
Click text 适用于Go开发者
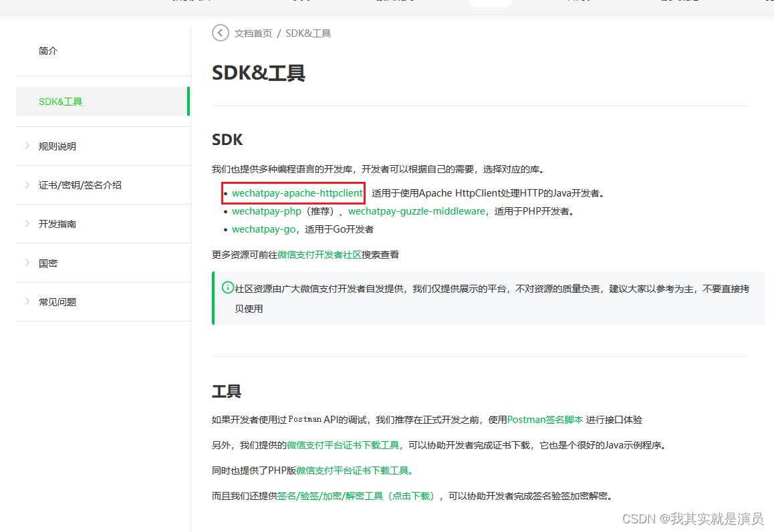pos(339,229)
